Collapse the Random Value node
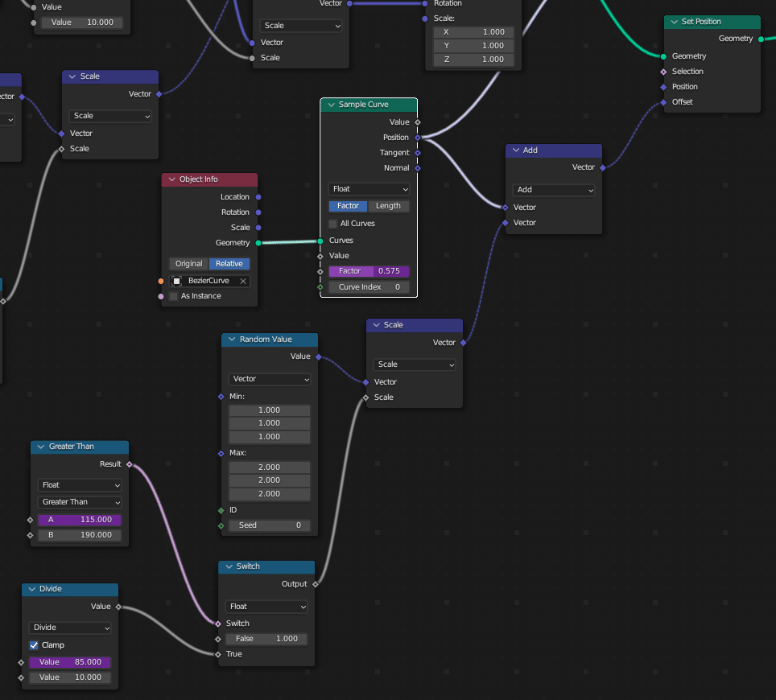The width and height of the screenshot is (776, 700). [x=232, y=340]
